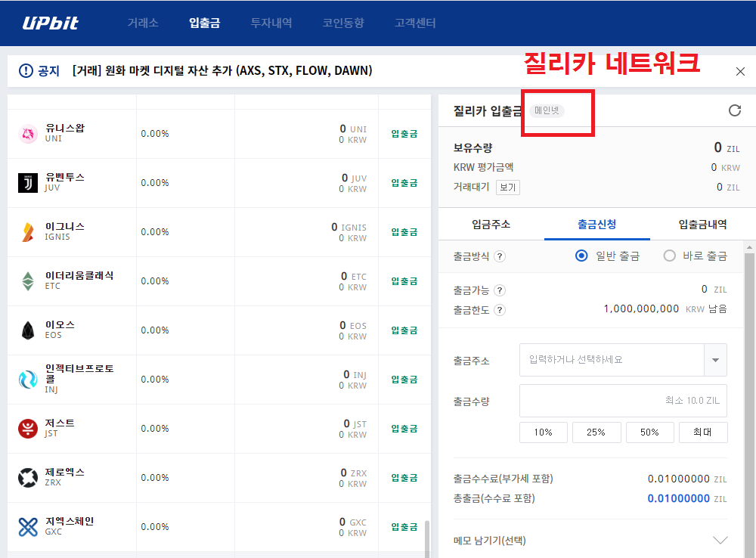Switch to the 입출금내역 tab
This screenshot has height=558, width=756.
702,225
